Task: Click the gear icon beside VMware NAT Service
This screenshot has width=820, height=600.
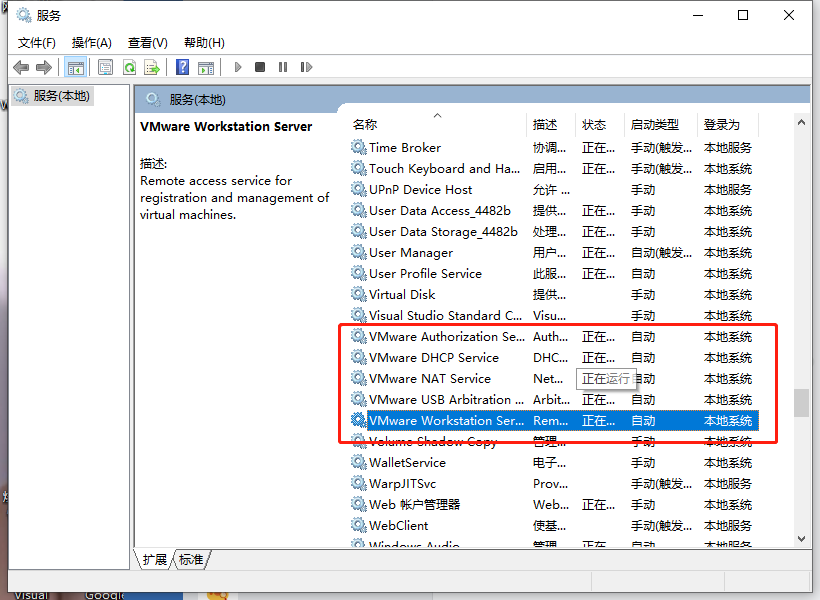Action: (358, 378)
